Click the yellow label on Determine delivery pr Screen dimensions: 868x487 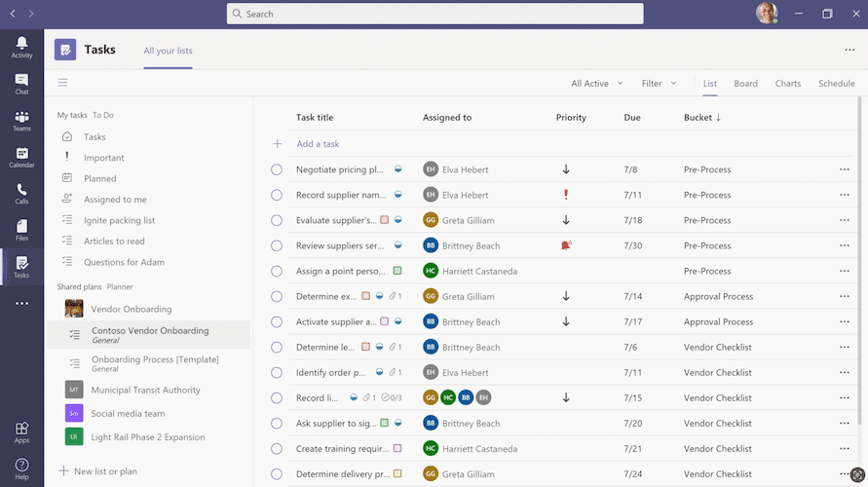coord(396,473)
